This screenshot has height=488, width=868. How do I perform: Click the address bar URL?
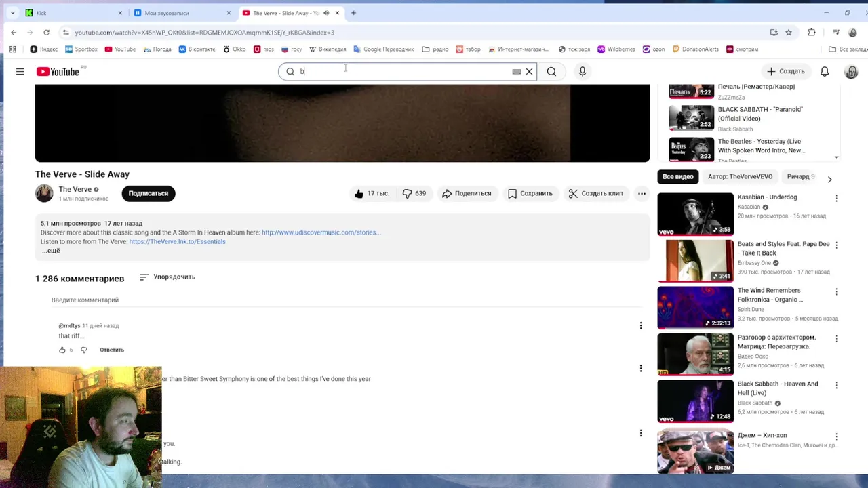coord(204,33)
